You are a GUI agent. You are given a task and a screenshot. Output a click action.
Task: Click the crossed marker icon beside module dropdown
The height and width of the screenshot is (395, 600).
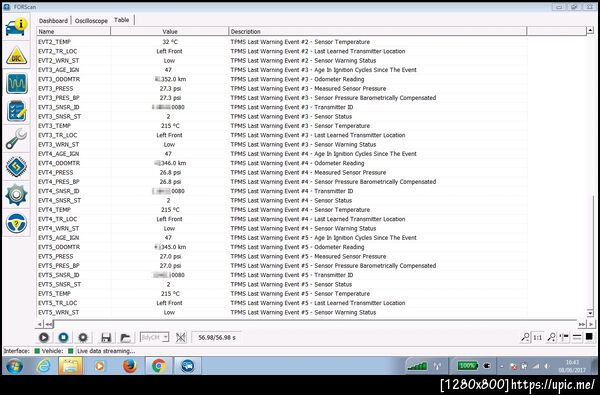point(181,337)
